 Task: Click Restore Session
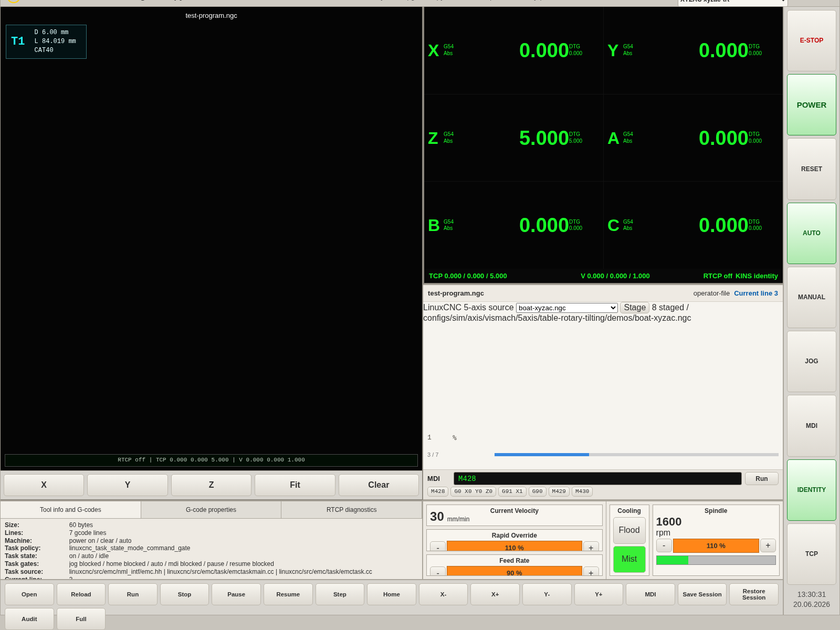[x=754, y=594]
